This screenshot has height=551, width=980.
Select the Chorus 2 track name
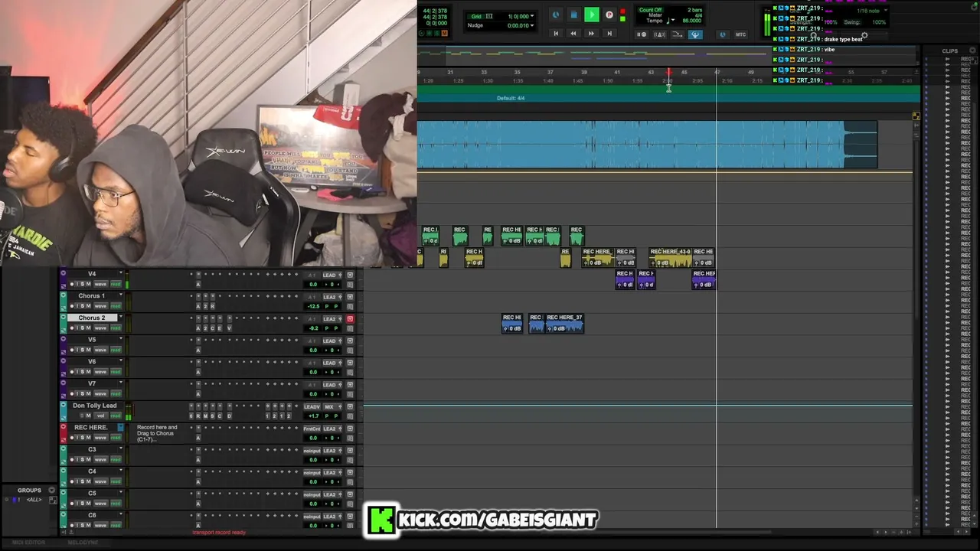pos(92,318)
